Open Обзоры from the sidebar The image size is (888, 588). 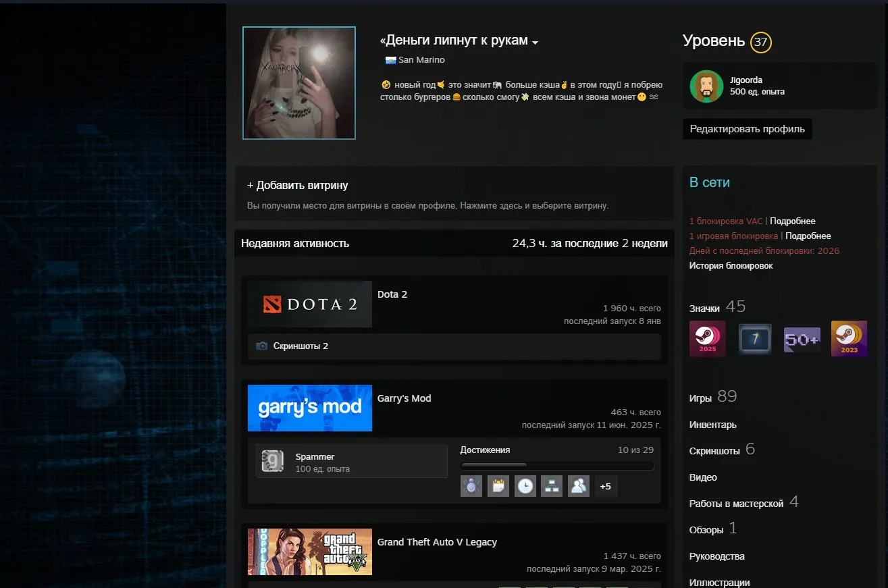coord(705,529)
